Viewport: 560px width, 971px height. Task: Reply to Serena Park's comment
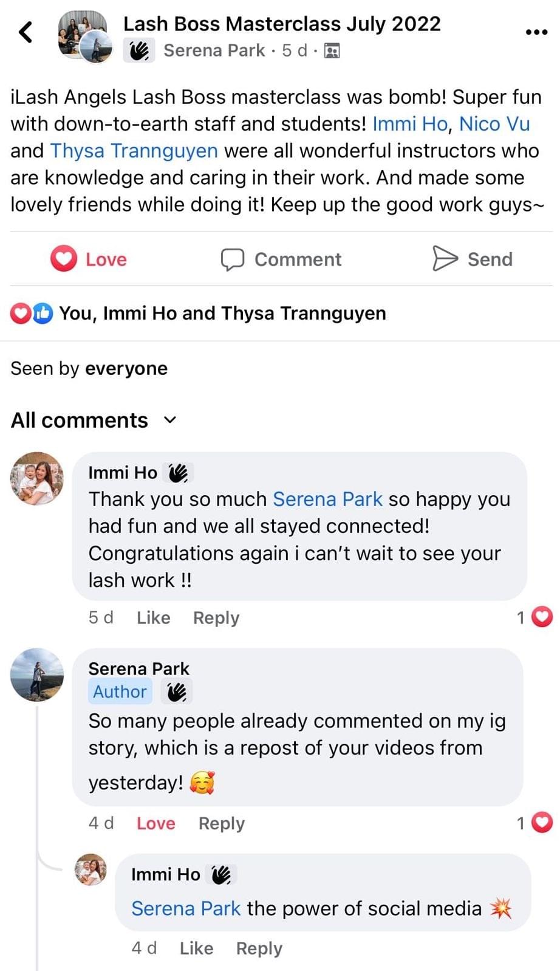[221, 823]
